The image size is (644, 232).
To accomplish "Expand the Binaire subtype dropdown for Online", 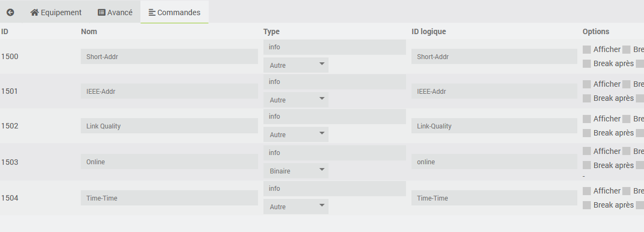I will pos(296,171).
